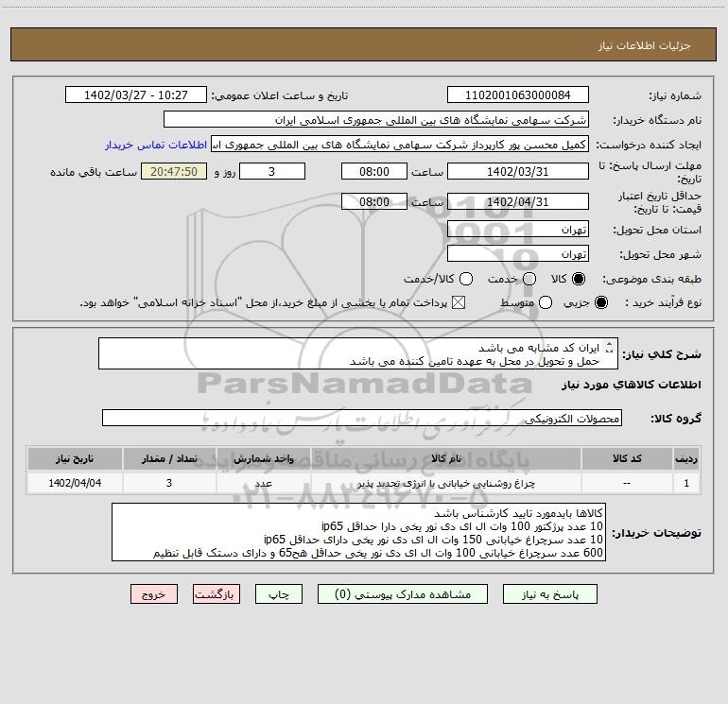This screenshot has height=704, width=728.
Task: Click the شماره نیاز number field
Action: click(518, 95)
